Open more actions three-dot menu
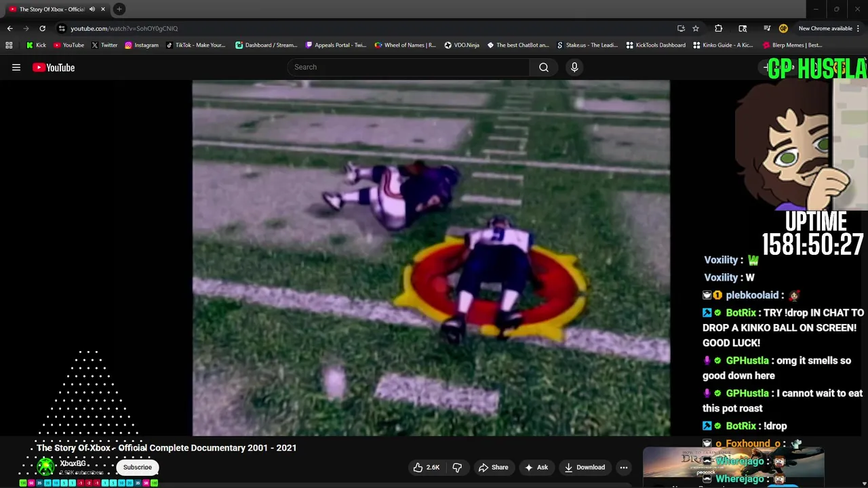 [624, 467]
